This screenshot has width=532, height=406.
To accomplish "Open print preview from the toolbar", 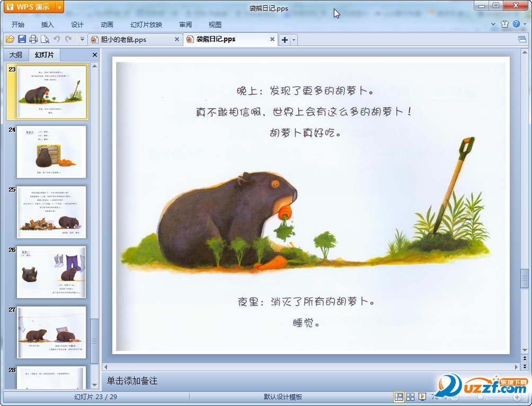I will point(45,39).
